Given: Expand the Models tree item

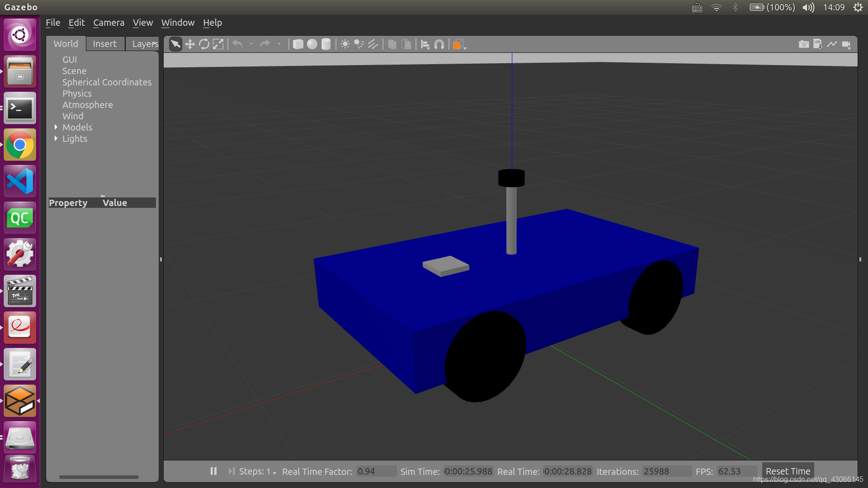Looking at the screenshot, I should [56, 127].
